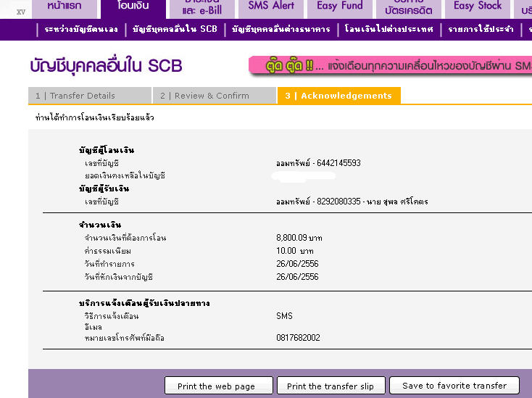The image size is (532, 398).
Task: Open the หน้าแรก home tab
Action: click(65, 8)
